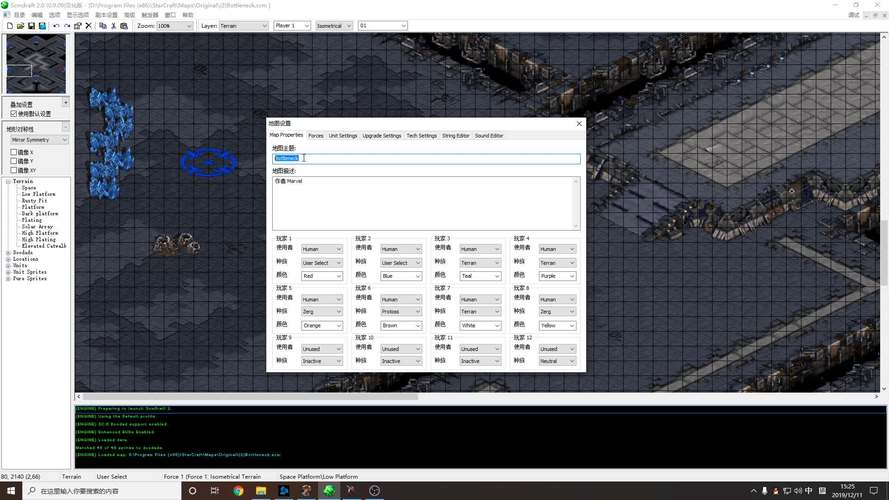Screen dimensions: 889x500
Task: Toggle the 使用默认设置 checkbox
Action: pyautogui.click(x=14, y=114)
